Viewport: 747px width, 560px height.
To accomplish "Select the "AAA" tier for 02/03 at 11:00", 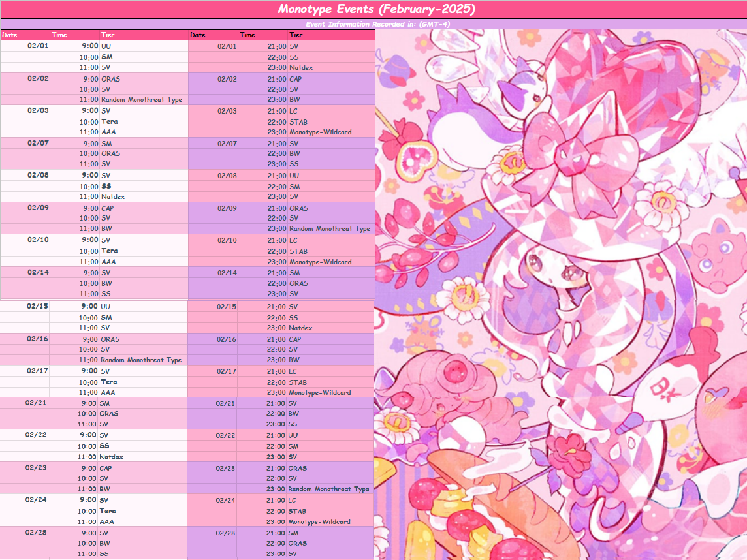I will pyautogui.click(x=108, y=132).
